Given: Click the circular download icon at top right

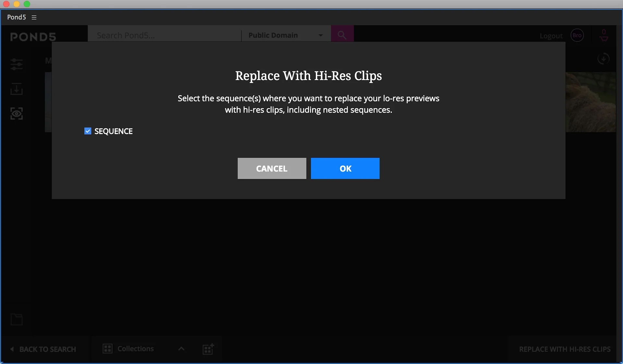Looking at the screenshot, I should tap(603, 59).
